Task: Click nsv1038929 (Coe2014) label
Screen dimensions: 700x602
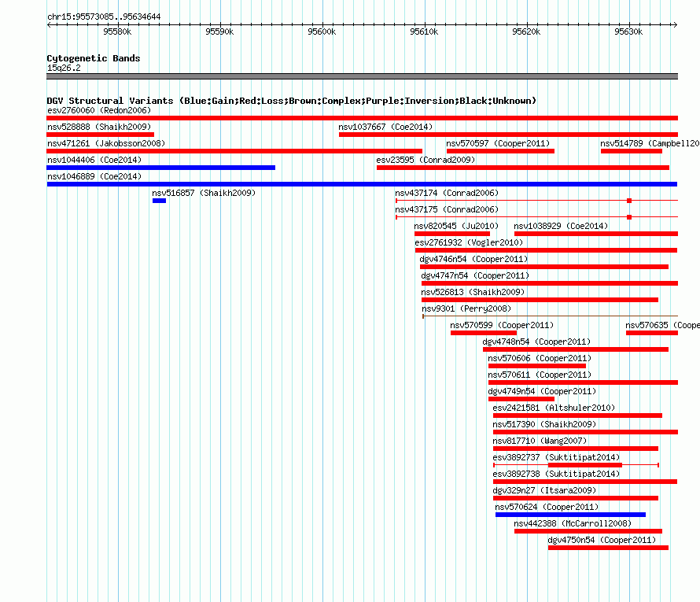Action: [x=561, y=226]
